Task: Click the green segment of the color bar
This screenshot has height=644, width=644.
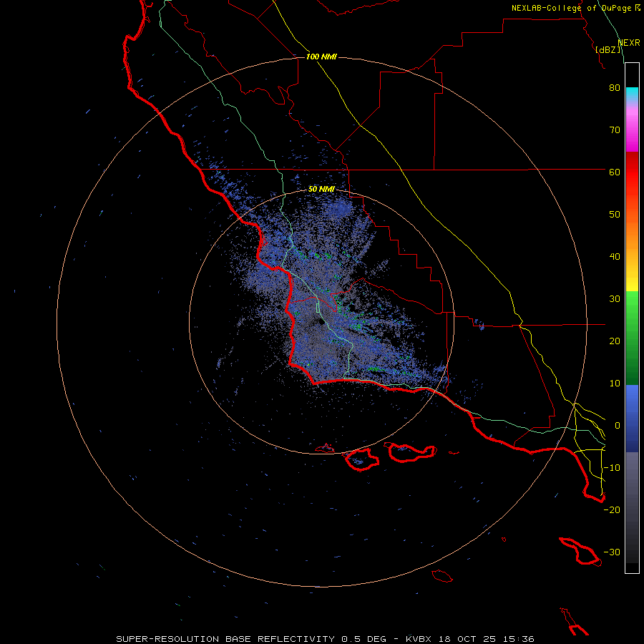Action: (x=632, y=338)
